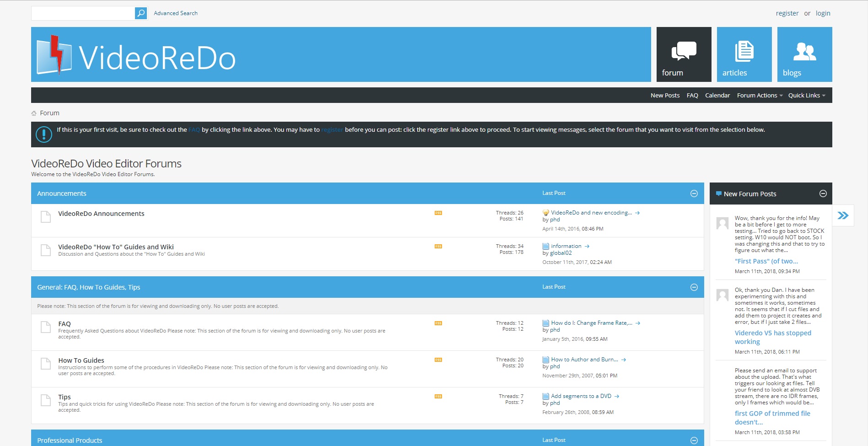Open thread "first GOP of trimmed file doesn't..."
The image size is (868, 446).
(x=772, y=418)
